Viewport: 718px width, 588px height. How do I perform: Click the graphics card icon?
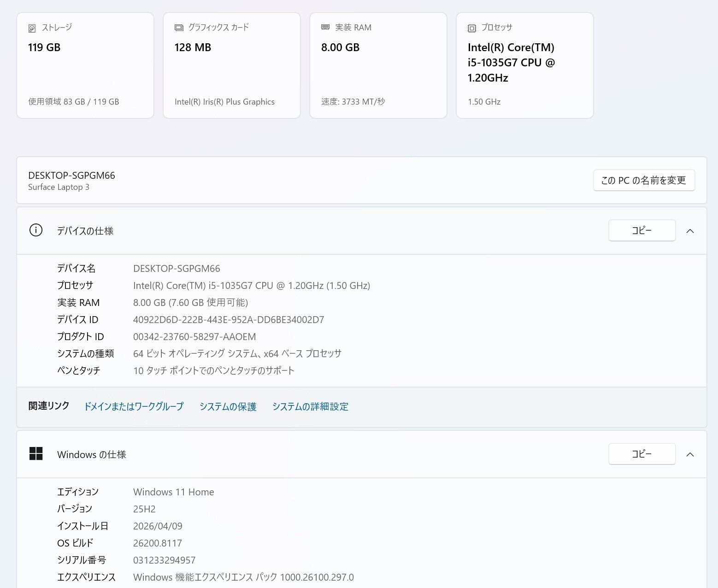click(x=179, y=28)
